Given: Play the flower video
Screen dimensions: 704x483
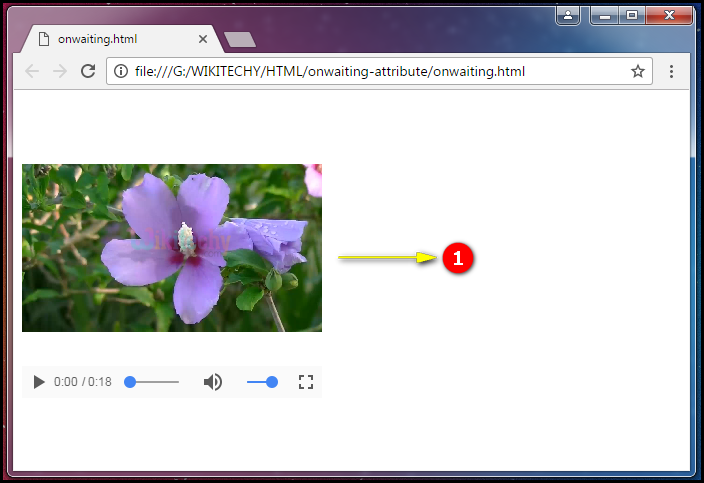Looking at the screenshot, I should pyautogui.click(x=39, y=382).
